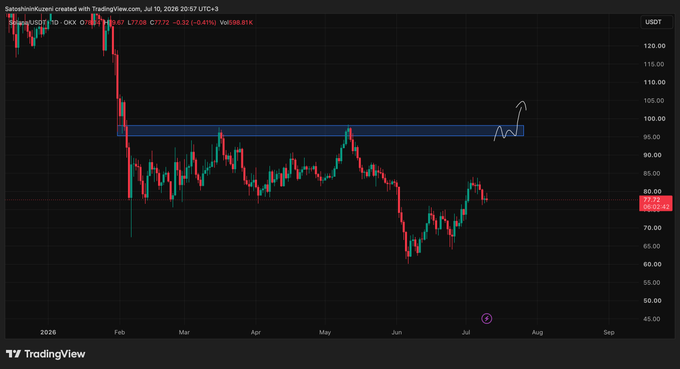Click the 65.00 price axis label
Image resolution: width=680 pixels, height=369 pixels.
(x=653, y=246)
